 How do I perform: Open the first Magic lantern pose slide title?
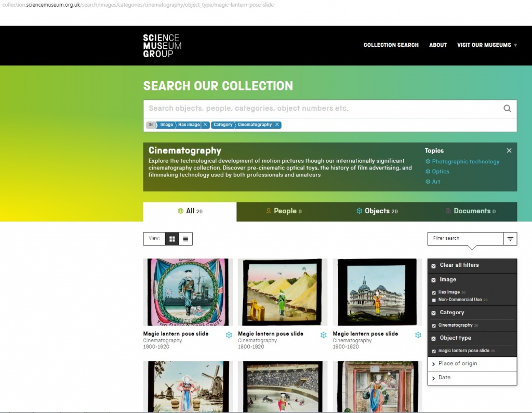176,334
